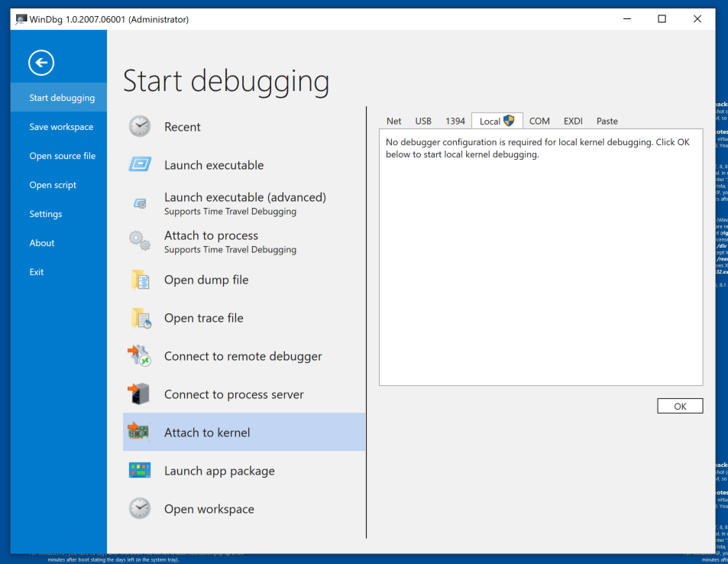The width and height of the screenshot is (728, 564).
Task: Close the WinDbg window
Action: point(697,18)
